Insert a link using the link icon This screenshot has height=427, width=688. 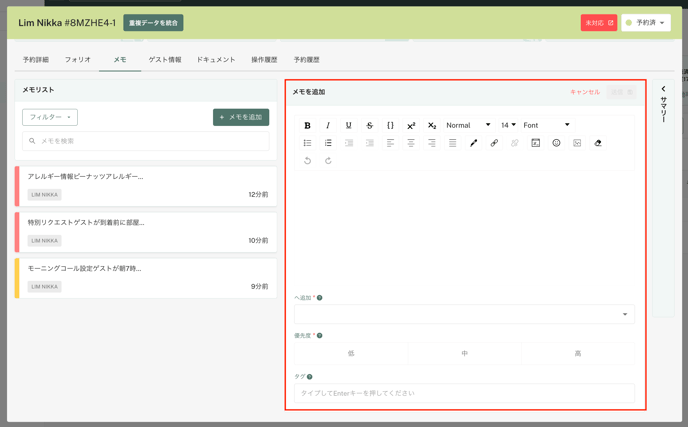click(494, 143)
